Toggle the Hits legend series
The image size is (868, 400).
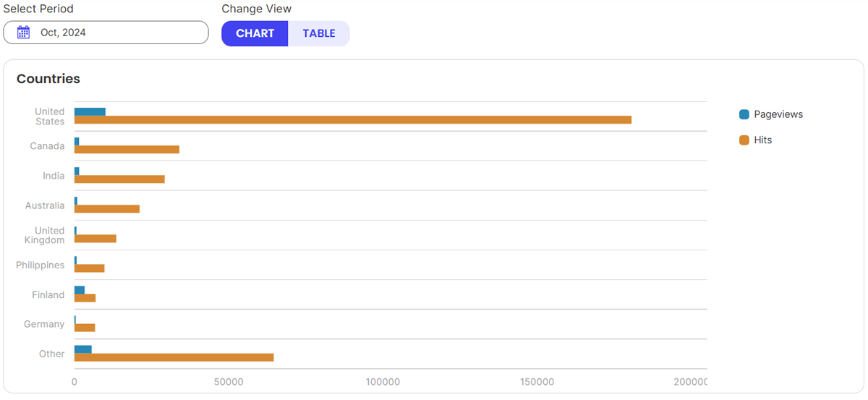pyautogui.click(x=762, y=140)
